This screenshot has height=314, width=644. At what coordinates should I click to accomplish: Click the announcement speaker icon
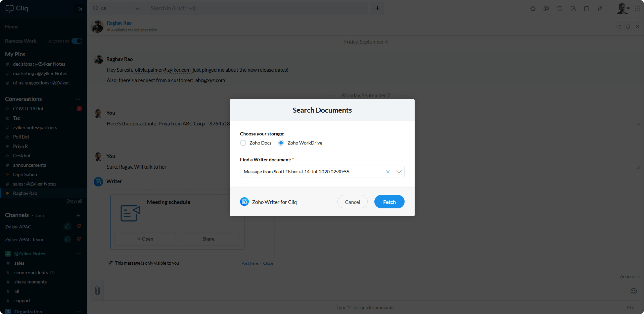pyautogui.click(x=79, y=9)
